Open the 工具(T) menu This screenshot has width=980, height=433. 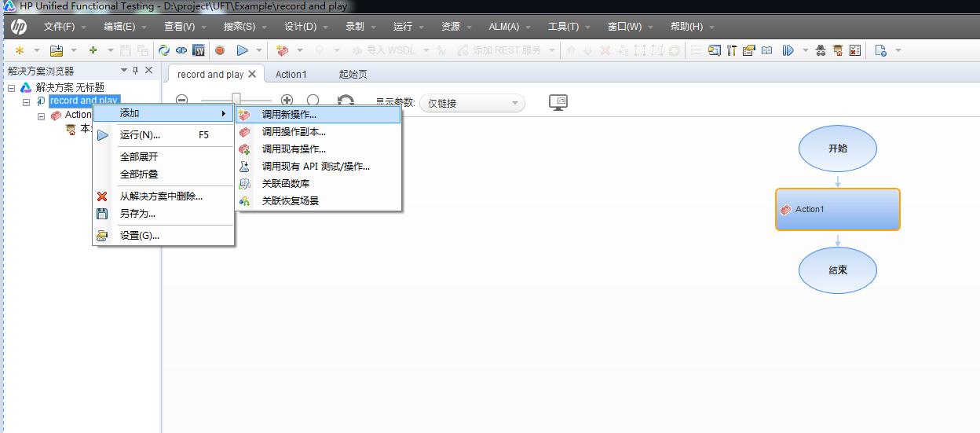pos(563,27)
